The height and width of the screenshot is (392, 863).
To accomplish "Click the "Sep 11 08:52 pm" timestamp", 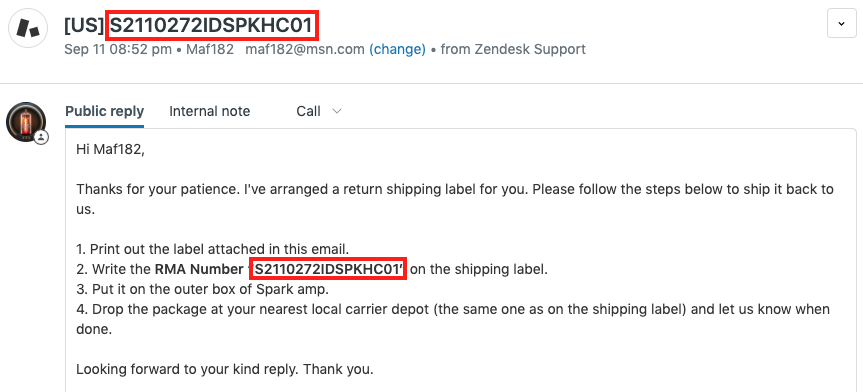I will coord(118,50).
